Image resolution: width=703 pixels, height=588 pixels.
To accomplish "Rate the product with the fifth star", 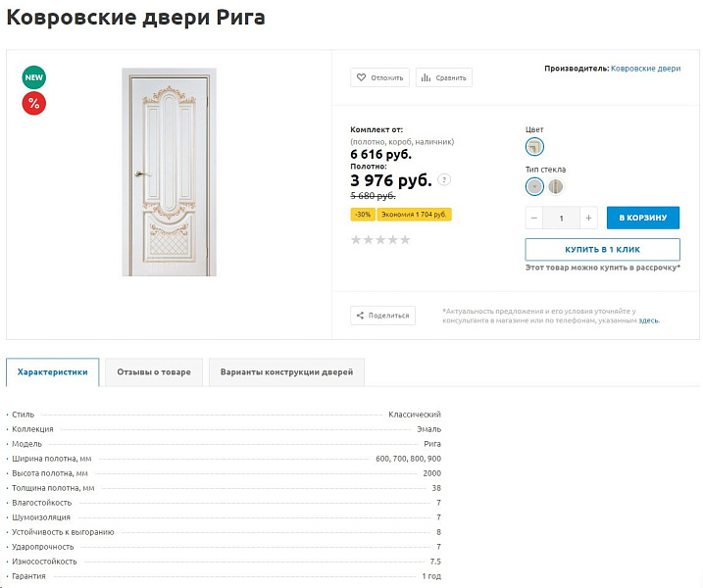I will coord(405,240).
